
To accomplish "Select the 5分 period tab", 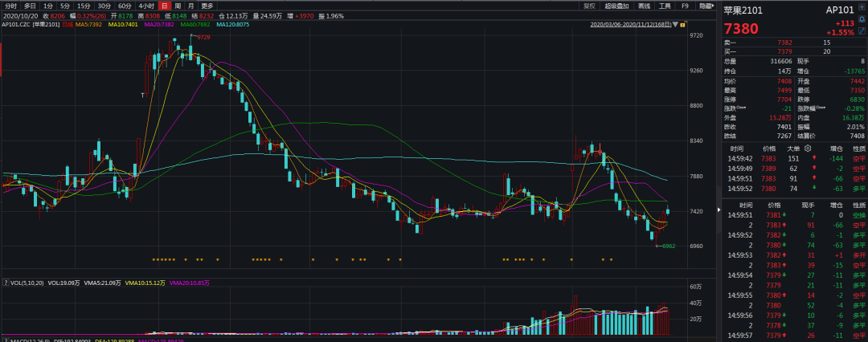I will click(65, 6).
